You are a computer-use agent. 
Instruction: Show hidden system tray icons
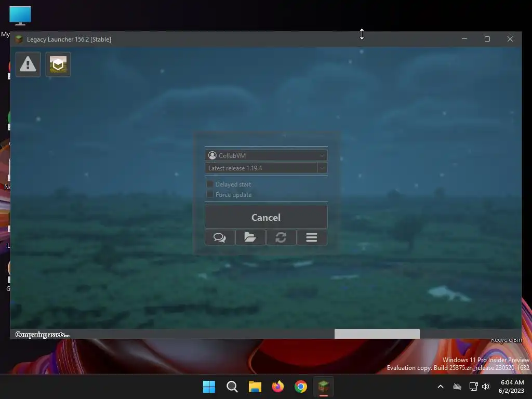point(441,387)
